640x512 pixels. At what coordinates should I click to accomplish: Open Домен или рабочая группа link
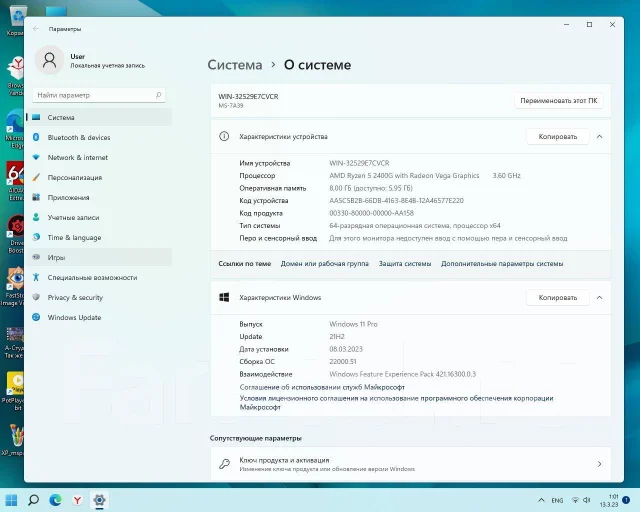(324, 263)
